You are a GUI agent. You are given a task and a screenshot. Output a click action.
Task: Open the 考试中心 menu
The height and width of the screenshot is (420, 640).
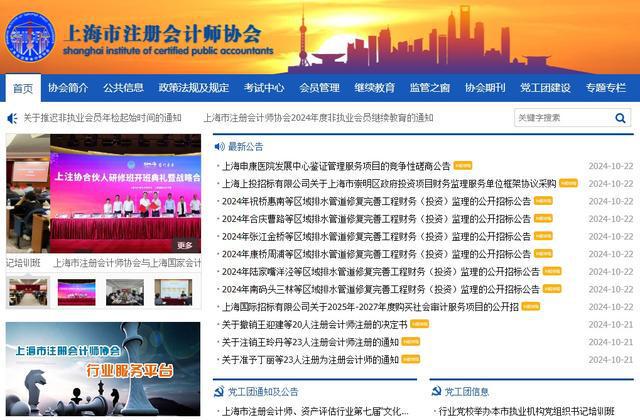point(264,88)
